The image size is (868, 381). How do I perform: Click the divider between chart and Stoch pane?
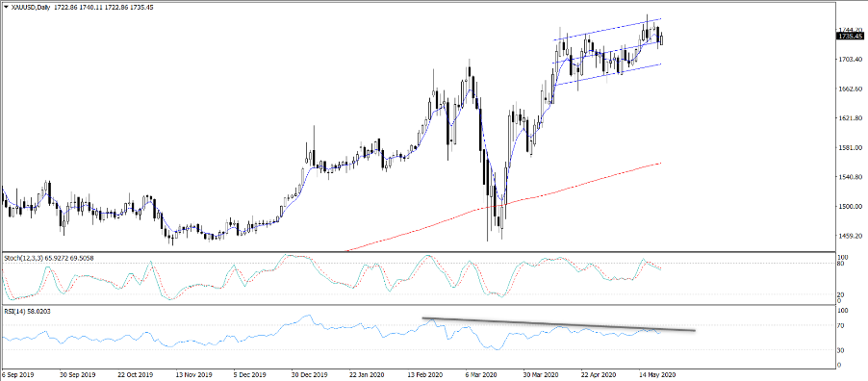[x=418, y=252]
